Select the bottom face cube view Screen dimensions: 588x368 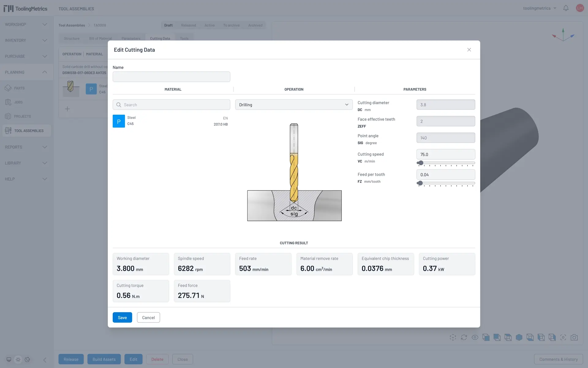click(x=530, y=337)
